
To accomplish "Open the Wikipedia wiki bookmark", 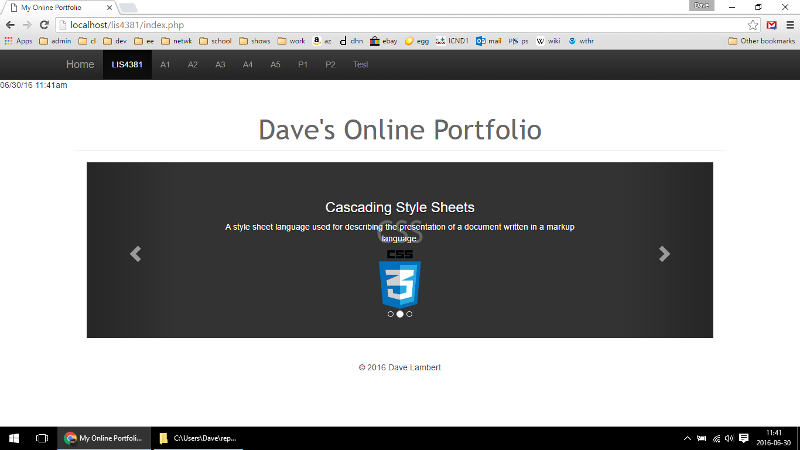I will (x=548, y=41).
